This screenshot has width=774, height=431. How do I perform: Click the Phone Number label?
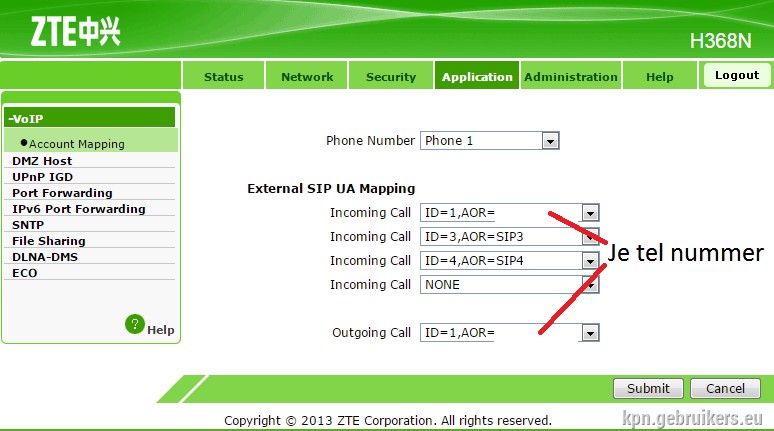(370, 141)
